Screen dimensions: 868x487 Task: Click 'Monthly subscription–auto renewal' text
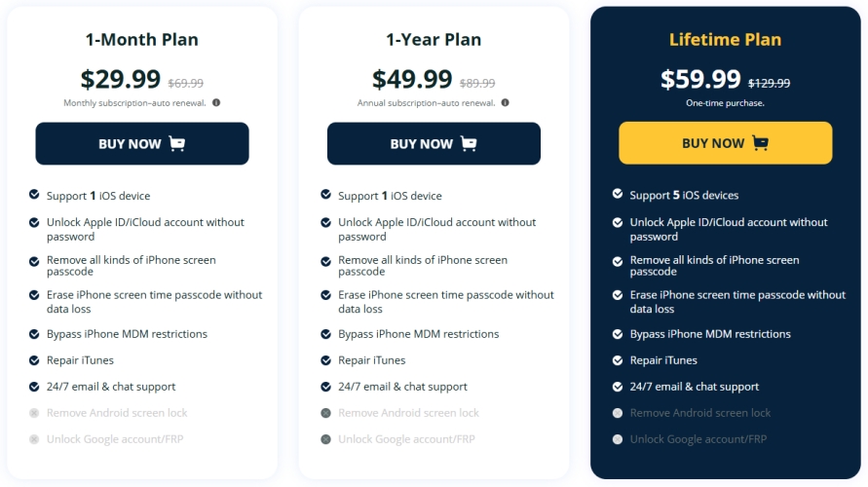134,102
